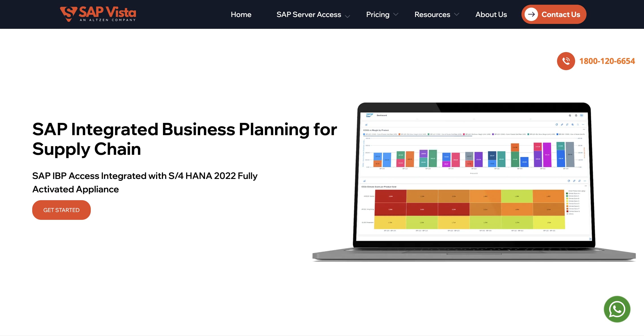644x336 pixels.
Task: Click the CO2e Climate Score heatmap
Action: (x=469, y=209)
